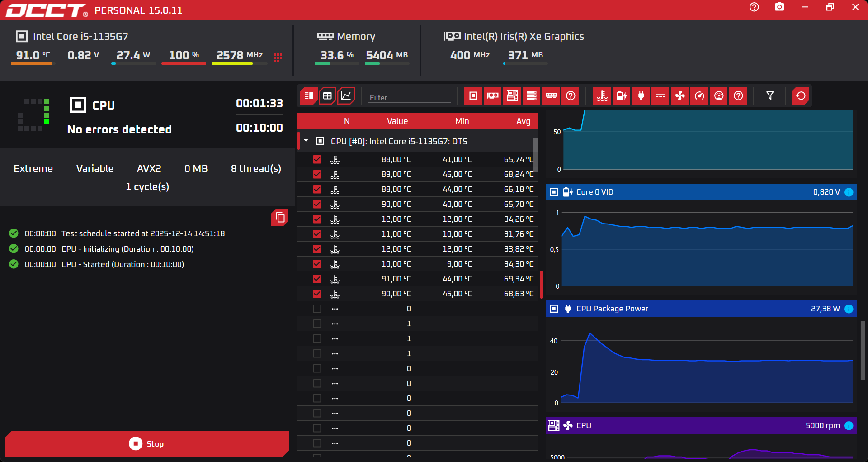Click the "Test schedule started" log entry

[143, 233]
